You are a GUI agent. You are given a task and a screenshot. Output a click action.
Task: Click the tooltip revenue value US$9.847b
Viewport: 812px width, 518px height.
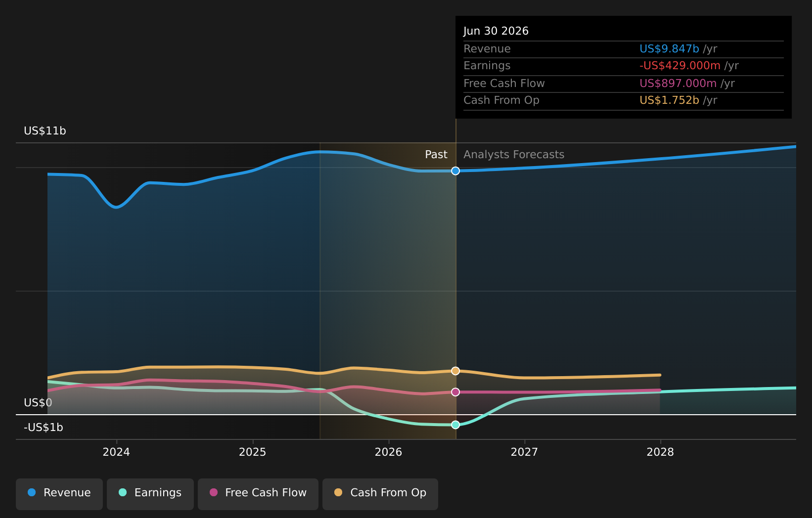click(669, 49)
